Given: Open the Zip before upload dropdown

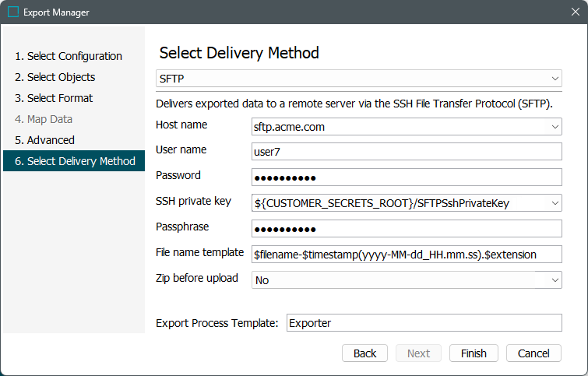Looking at the screenshot, I should pos(555,280).
